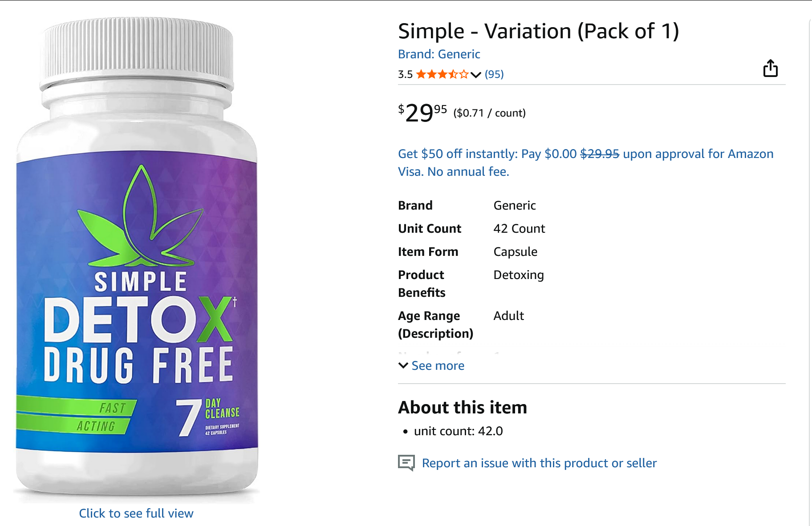Click the '($0.71 / count)' unit price
The width and height of the screenshot is (812, 526).
(489, 113)
